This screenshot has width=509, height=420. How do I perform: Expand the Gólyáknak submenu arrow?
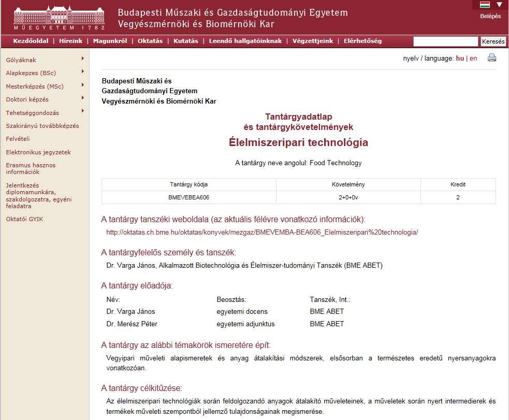(83, 59)
